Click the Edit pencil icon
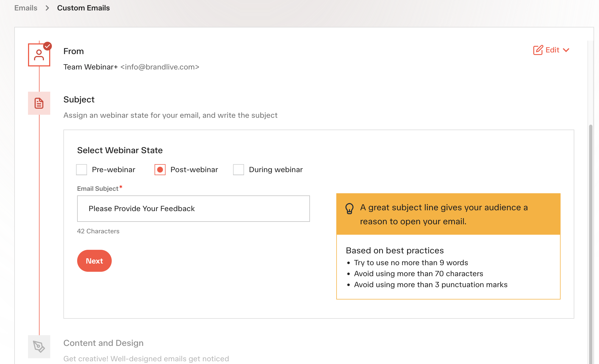The width and height of the screenshot is (599, 364). (538, 50)
